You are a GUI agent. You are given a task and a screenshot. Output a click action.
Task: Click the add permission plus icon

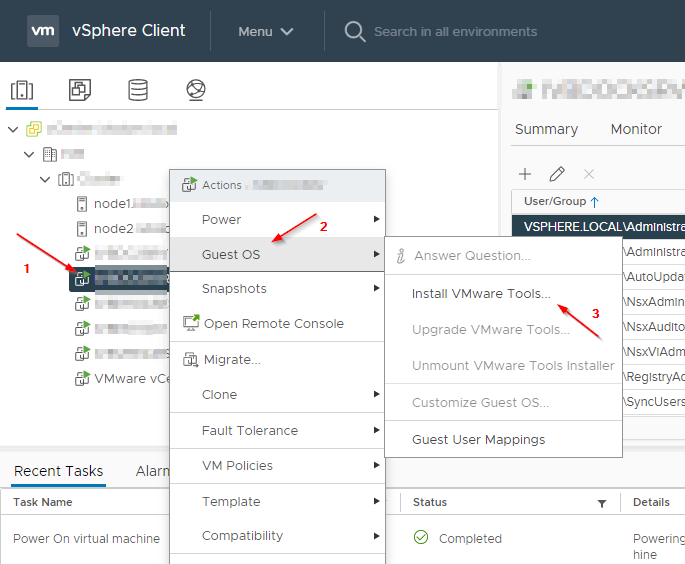[x=525, y=174]
